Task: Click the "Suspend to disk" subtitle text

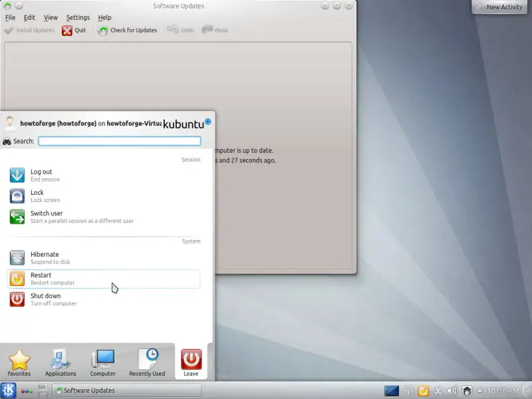Action: 51,262
